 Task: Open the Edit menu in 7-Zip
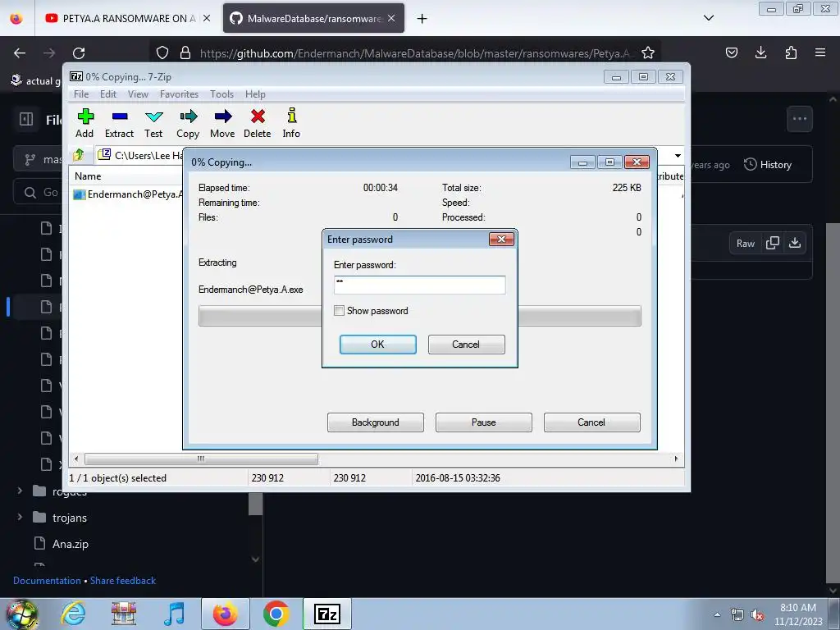point(108,94)
